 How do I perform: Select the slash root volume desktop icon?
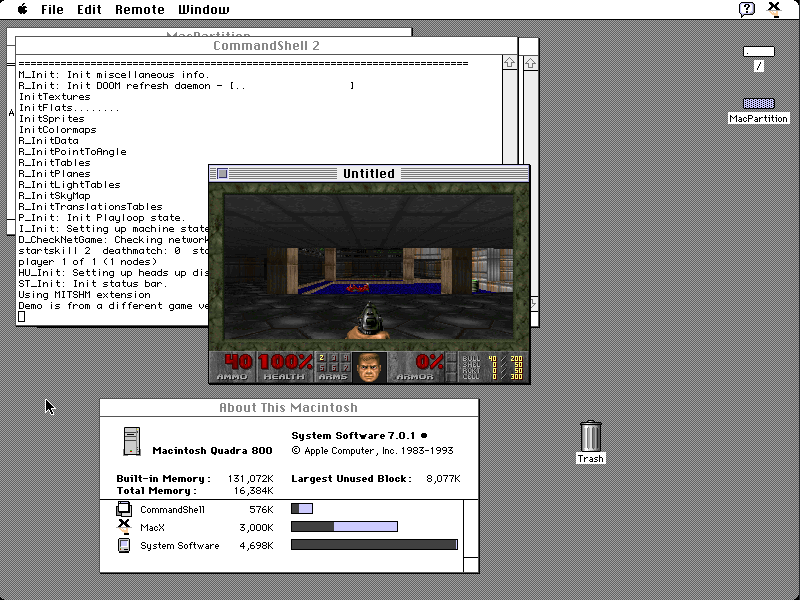[x=759, y=52]
